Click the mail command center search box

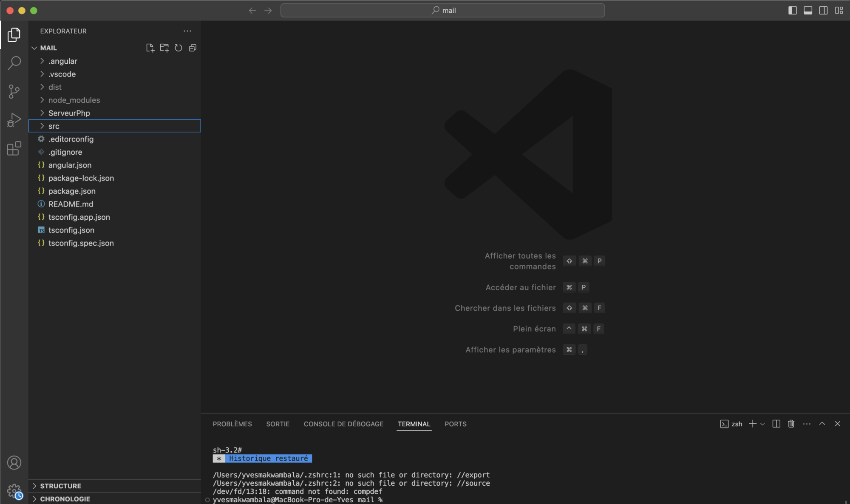tap(442, 11)
